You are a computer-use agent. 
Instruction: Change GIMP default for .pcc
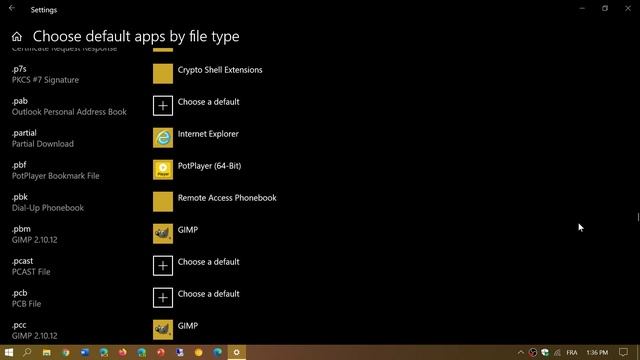coord(188,326)
